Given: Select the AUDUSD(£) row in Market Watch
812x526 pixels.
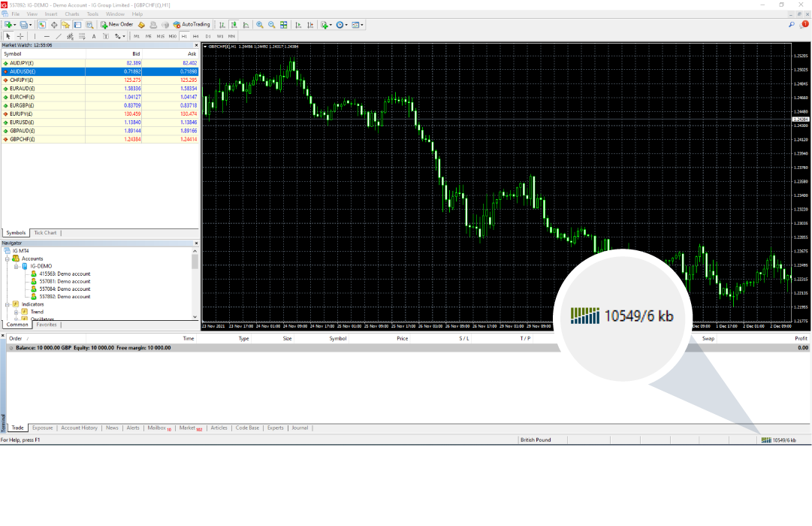Looking at the screenshot, I should pos(100,71).
